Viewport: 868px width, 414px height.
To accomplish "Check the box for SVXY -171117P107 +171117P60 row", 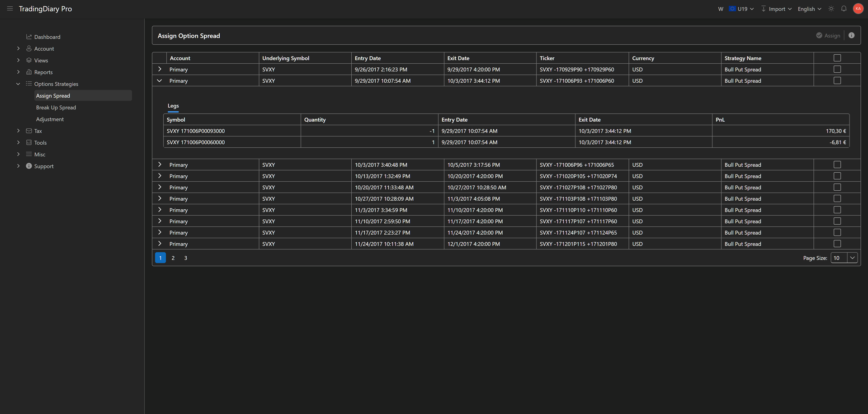I will [x=837, y=221].
